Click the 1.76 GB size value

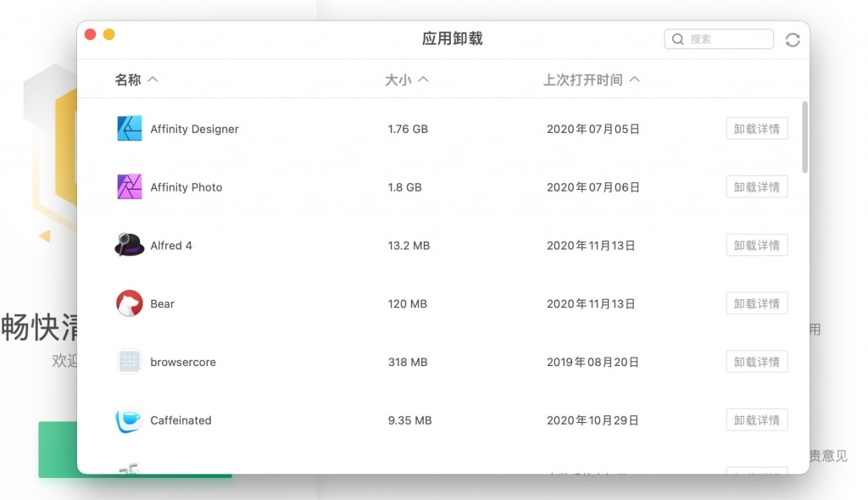click(408, 129)
